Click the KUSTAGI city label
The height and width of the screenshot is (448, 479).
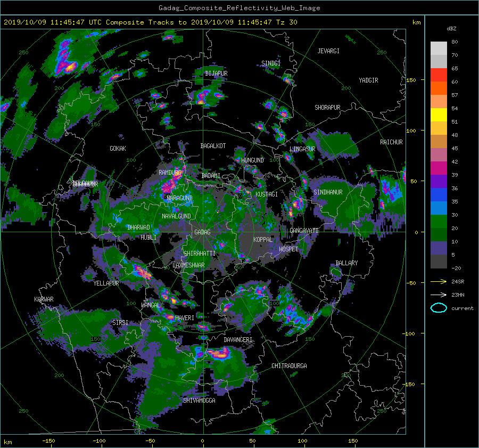[x=267, y=194]
